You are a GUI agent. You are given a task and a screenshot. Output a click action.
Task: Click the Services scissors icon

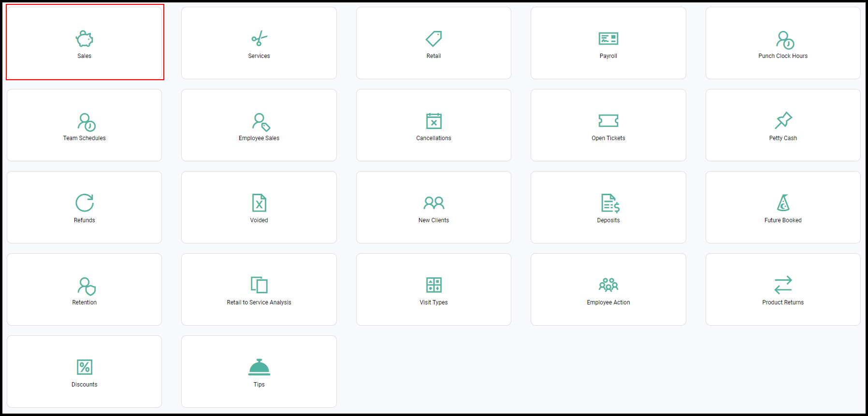click(259, 39)
